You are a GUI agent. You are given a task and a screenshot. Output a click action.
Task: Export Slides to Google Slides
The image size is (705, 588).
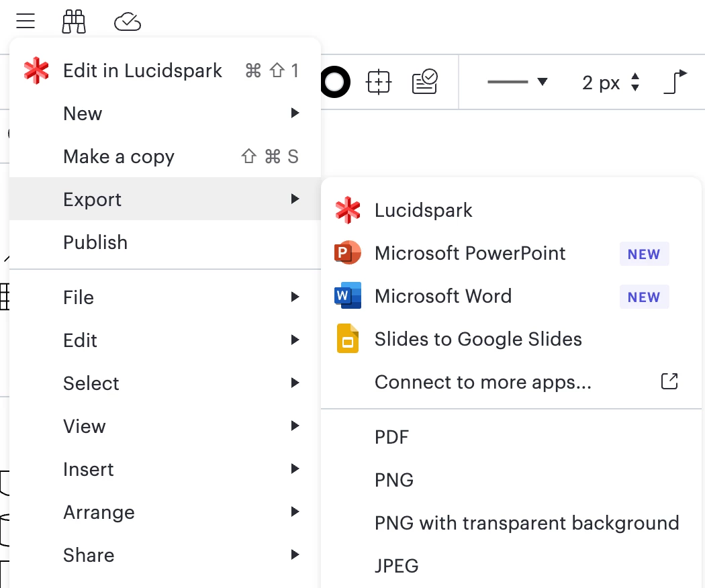point(511,339)
